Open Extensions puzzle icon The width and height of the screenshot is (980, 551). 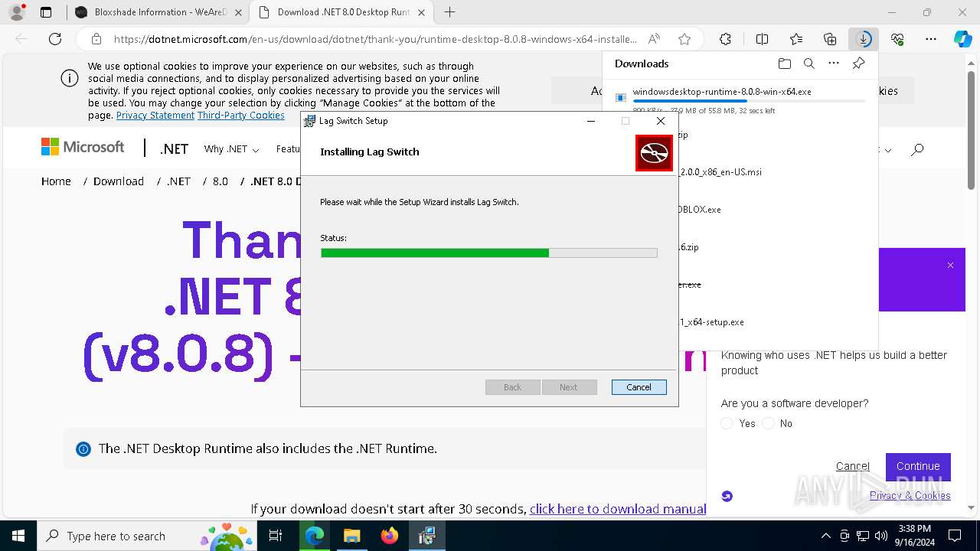(x=725, y=39)
